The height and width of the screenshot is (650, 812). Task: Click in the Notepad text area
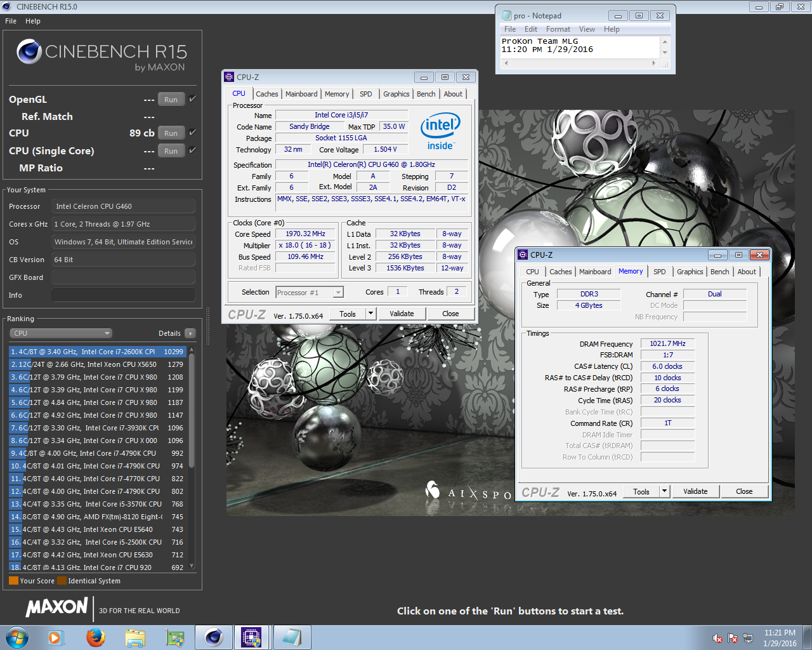[579, 47]
